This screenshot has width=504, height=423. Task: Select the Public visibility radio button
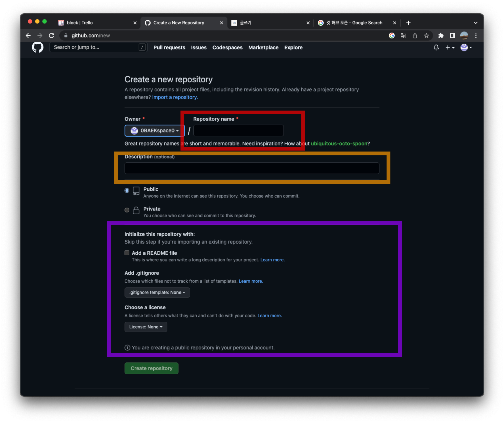click(x=127, y=190)
